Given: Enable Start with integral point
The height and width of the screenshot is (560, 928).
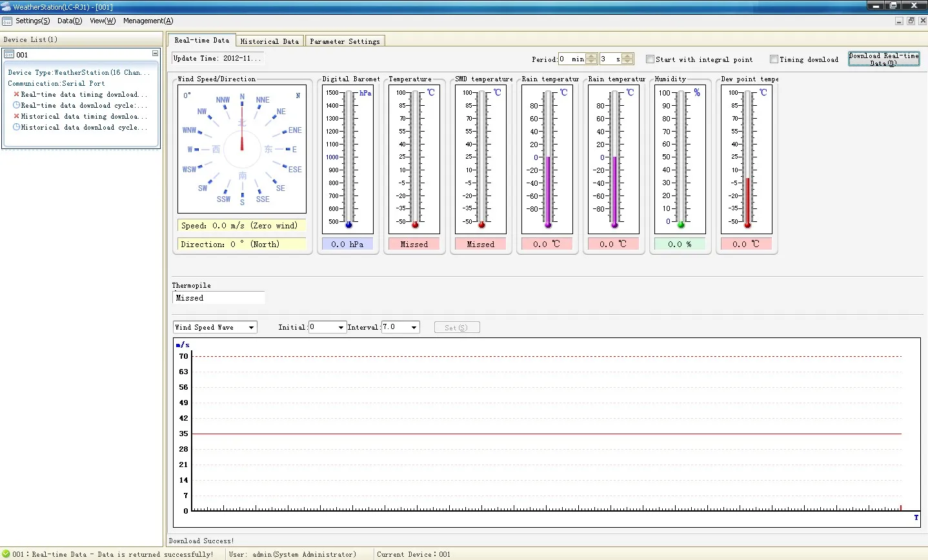Looking at the screenshot, I should 650,59.
